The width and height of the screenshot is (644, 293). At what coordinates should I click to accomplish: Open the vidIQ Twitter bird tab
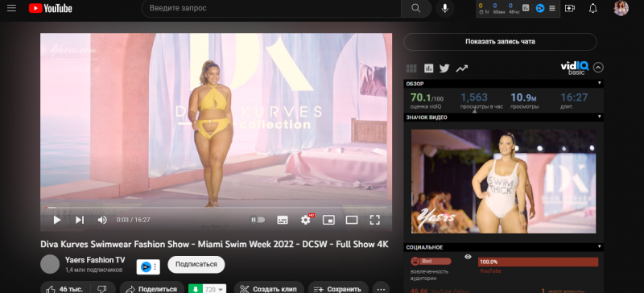[444, 68]
